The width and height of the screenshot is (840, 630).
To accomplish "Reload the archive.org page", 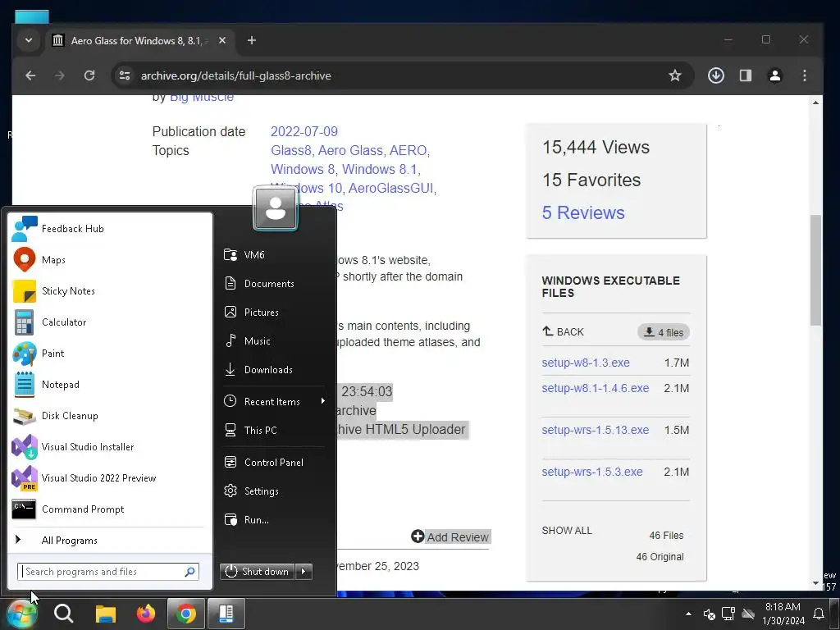I will (x=89, y=75).
